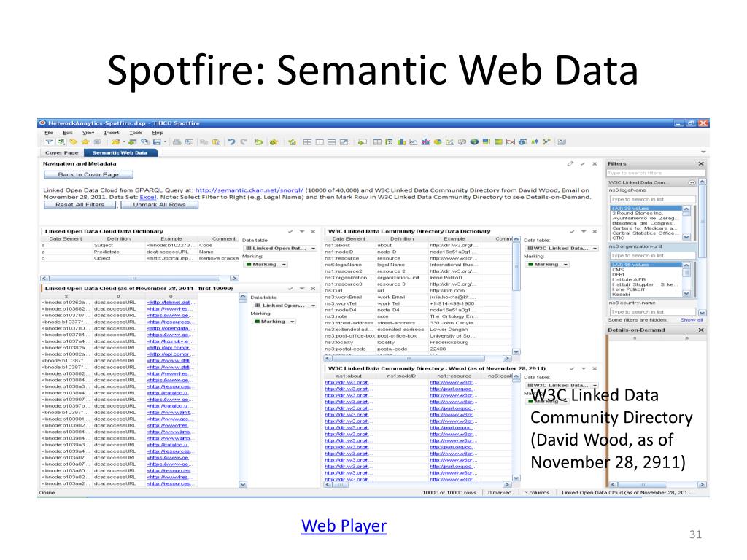Viewport: 747px width, 560px height.
Task: Click ns3:organization-unit search in list field
Action: point(651,256)
